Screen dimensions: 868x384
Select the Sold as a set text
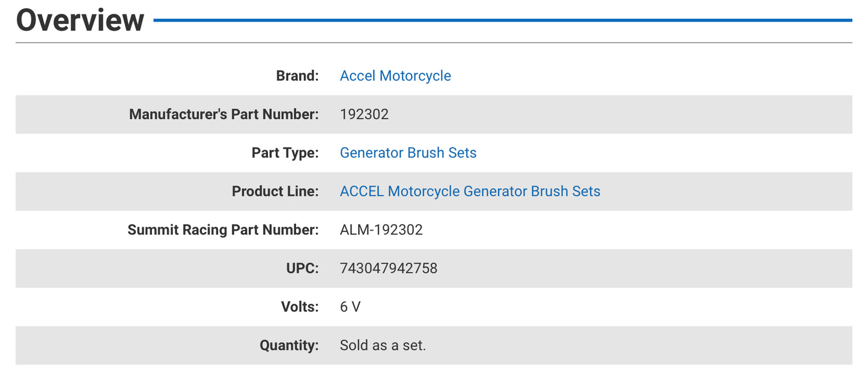point(383,345)
